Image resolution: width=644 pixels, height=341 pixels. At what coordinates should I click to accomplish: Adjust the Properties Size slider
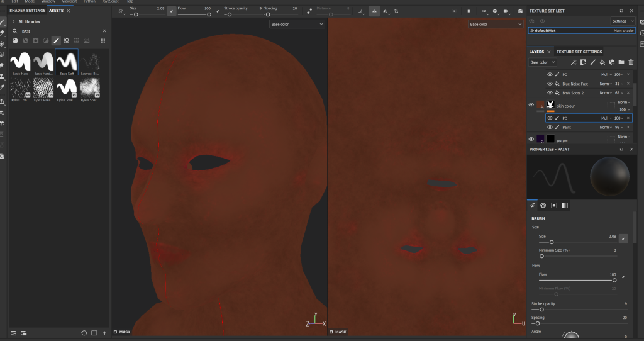click(577, 242)
